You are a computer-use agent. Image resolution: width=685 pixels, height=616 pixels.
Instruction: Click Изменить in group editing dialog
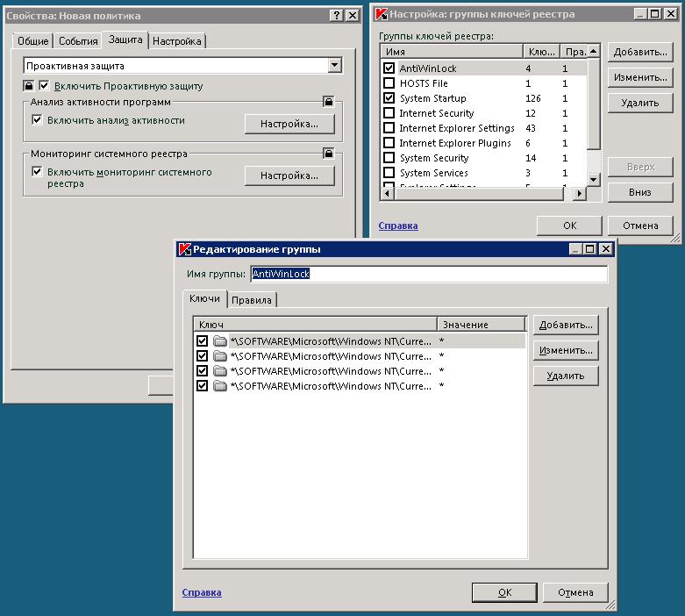[566, 350]
